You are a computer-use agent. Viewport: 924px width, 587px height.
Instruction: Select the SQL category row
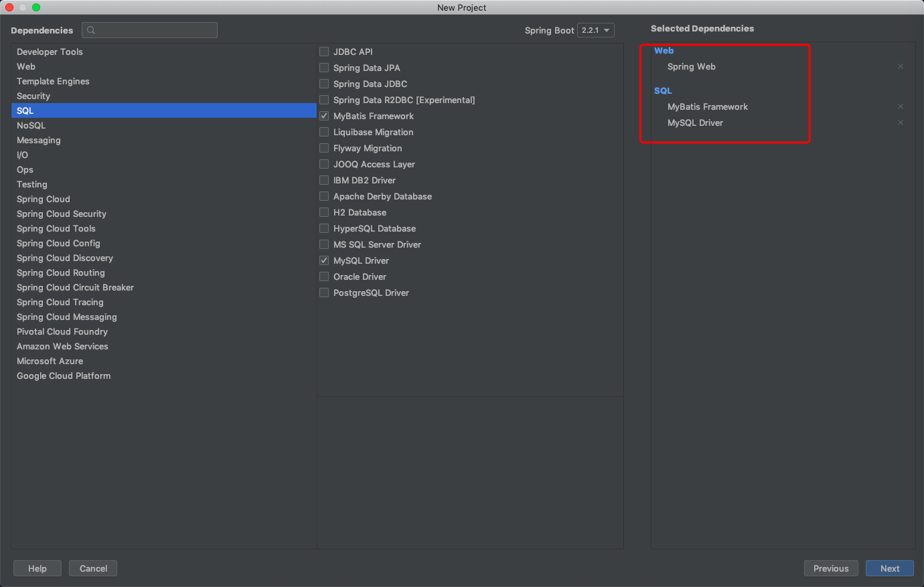click(164, 110)
